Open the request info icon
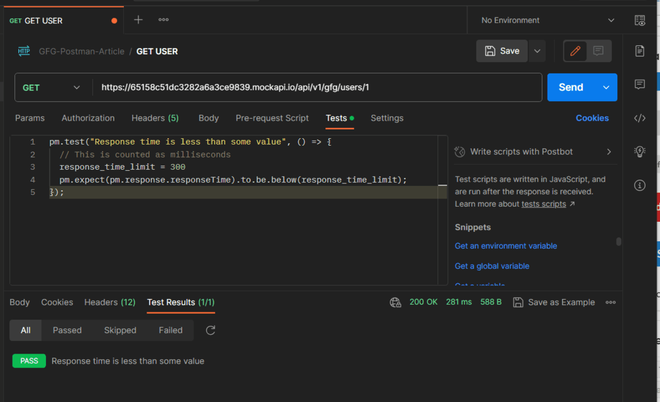The image size is (660, 402). pyautogui.click(x=640, y=185)
